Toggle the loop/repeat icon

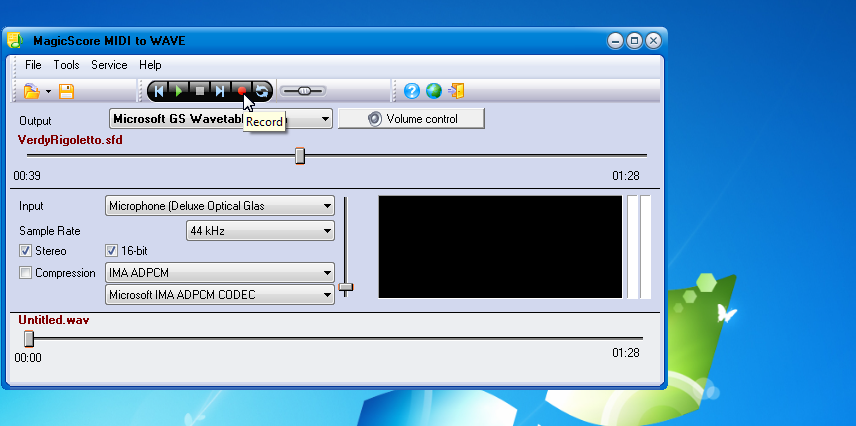pyautogui.click(x=262, y=91)
